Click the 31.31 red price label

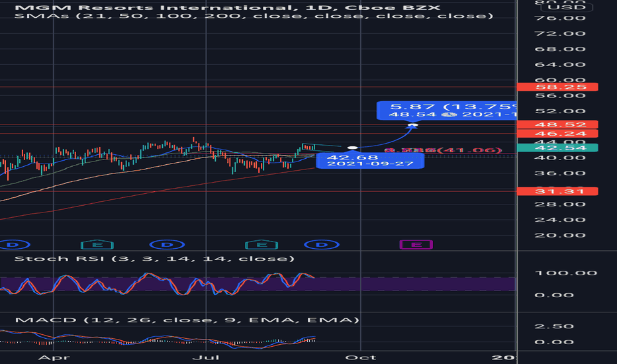click(557, 192)
